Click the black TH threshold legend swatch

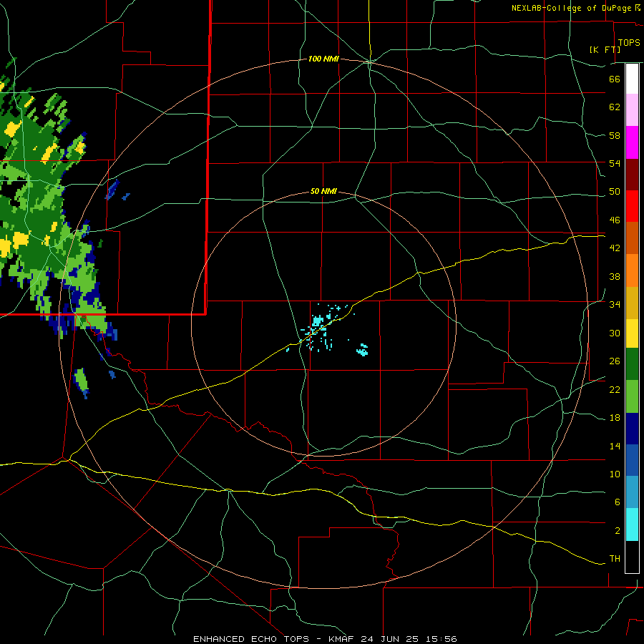632,557
